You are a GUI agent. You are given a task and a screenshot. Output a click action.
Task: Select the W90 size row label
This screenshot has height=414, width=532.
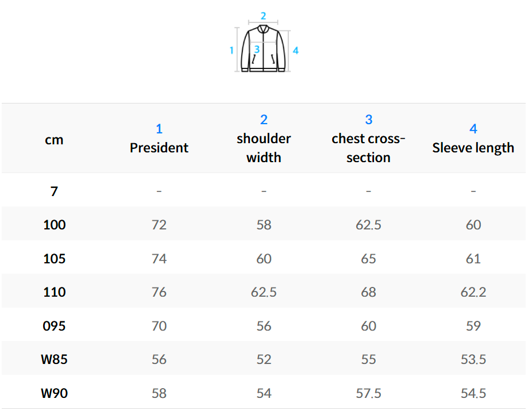(55, 394)
